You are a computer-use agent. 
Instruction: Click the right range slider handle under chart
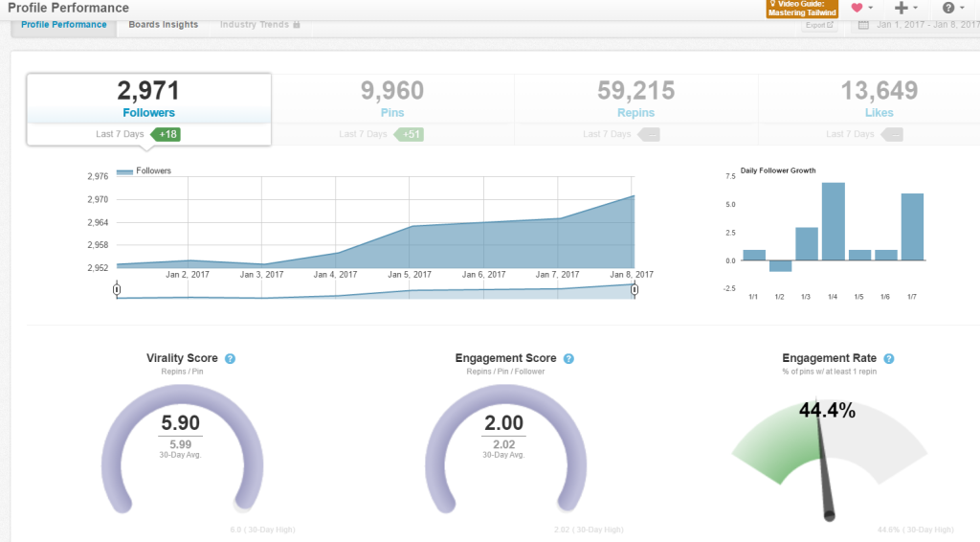point(635,289)
